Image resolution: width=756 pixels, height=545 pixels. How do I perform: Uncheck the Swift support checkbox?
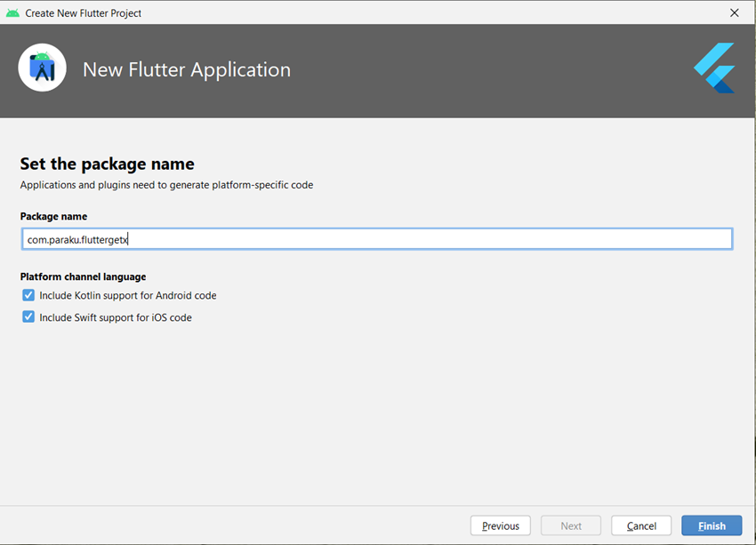click(28, 317)
